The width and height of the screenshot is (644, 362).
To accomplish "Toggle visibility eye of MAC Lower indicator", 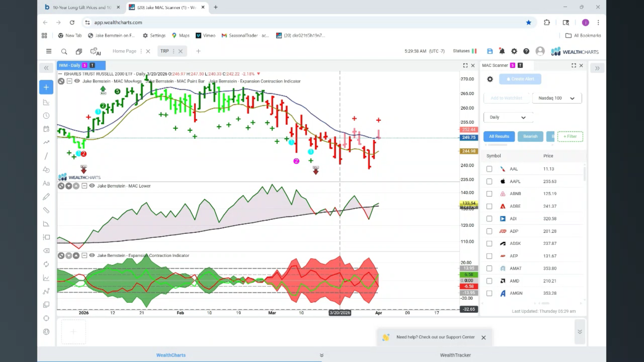I will (x=92, y=186).
